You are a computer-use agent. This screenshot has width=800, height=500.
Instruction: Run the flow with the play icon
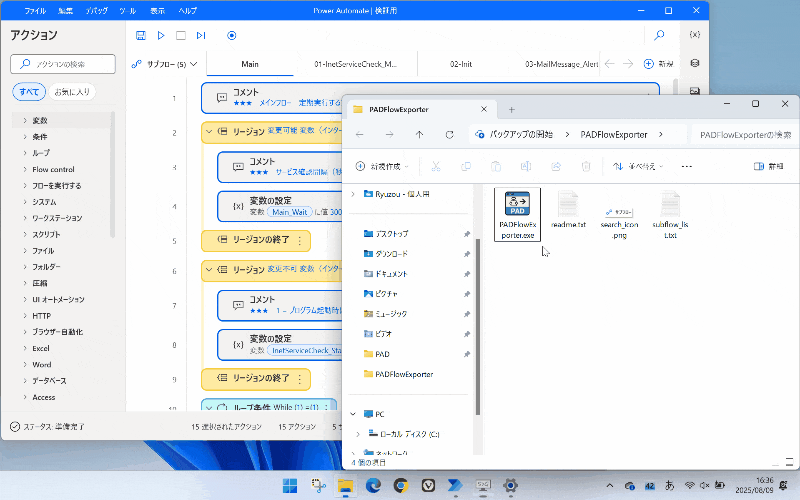[161, 35]
